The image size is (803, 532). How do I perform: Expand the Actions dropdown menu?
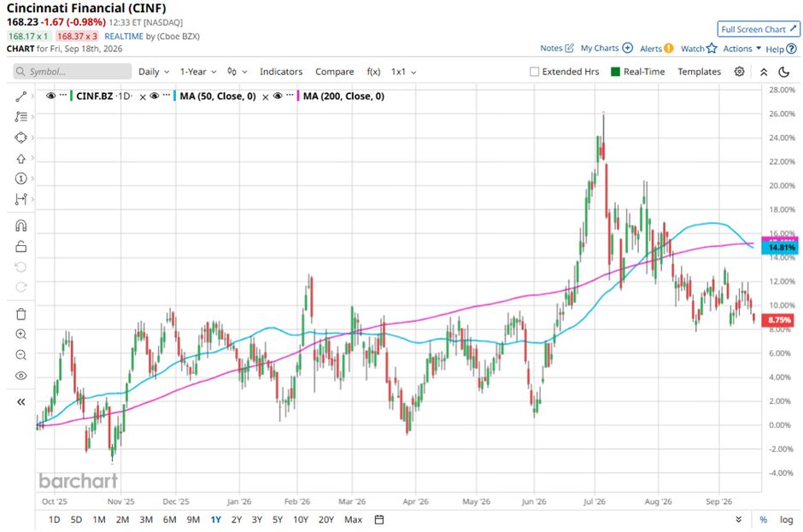(x=742, y=49)
